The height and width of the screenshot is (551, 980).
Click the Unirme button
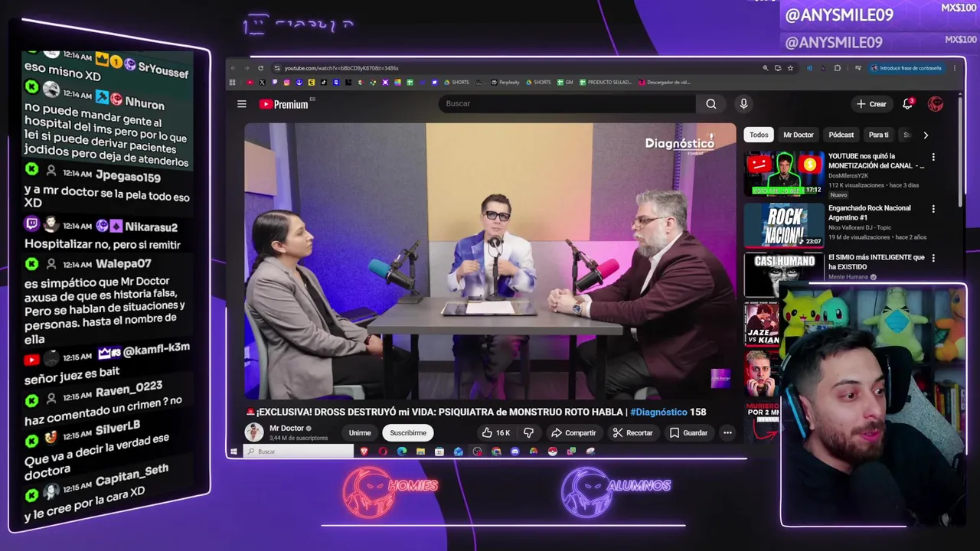(360, 433)
